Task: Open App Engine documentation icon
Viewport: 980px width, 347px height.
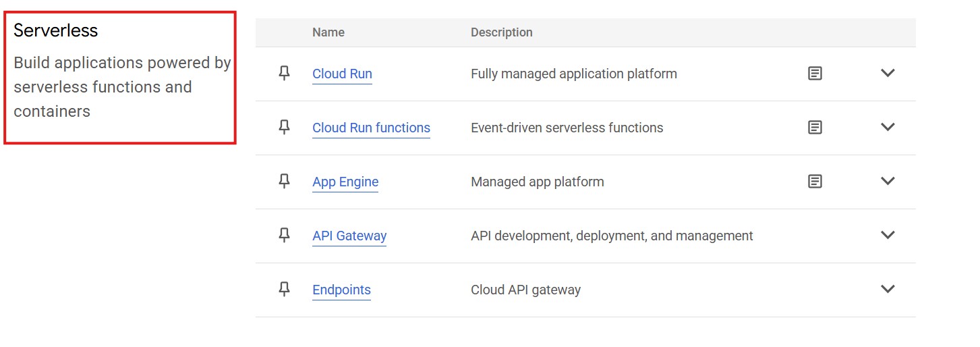Action: point(815,182)
